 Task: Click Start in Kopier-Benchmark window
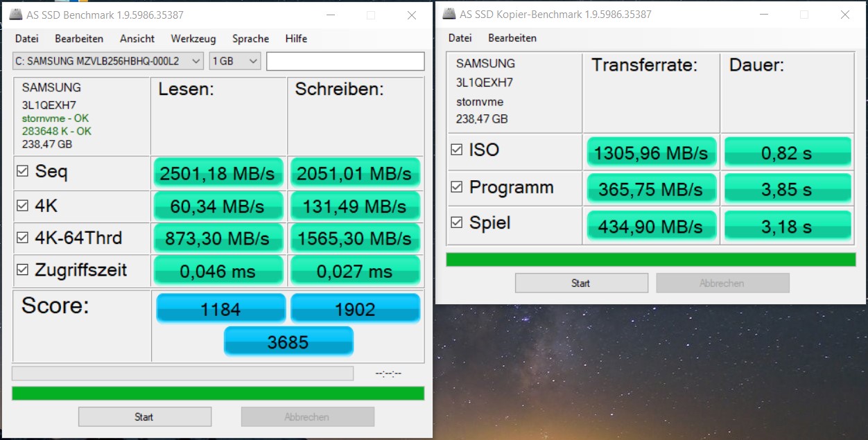coord(581,283)
